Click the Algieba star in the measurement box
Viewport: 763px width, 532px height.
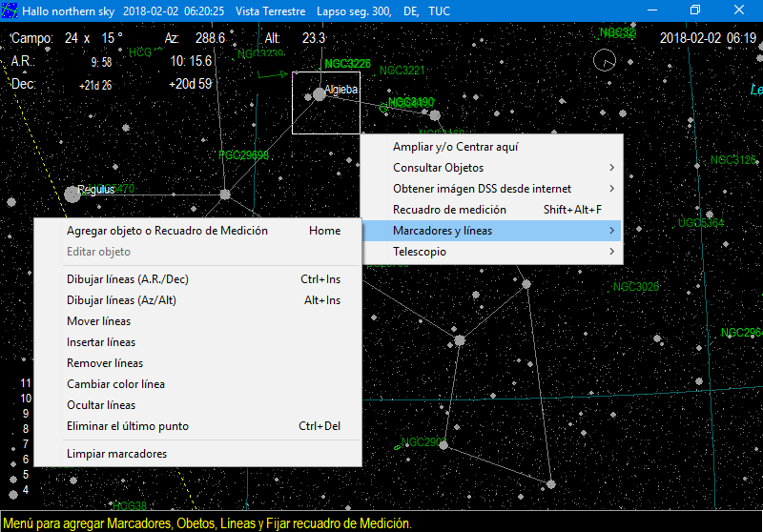coord(320,94)
